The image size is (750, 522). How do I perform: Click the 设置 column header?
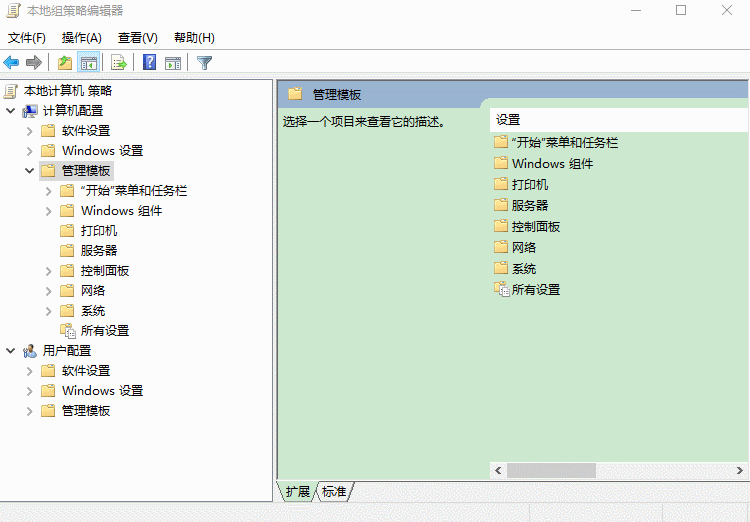[x=619, y=120]
